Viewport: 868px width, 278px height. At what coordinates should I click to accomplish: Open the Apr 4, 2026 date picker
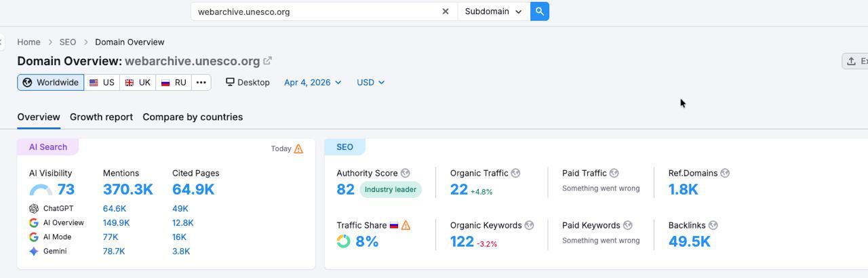312,83
